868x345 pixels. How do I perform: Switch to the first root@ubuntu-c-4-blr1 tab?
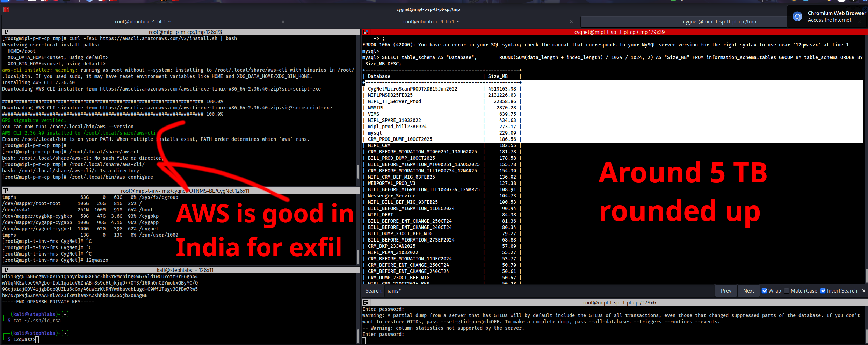pyautogui.click(x=143, y=22)
